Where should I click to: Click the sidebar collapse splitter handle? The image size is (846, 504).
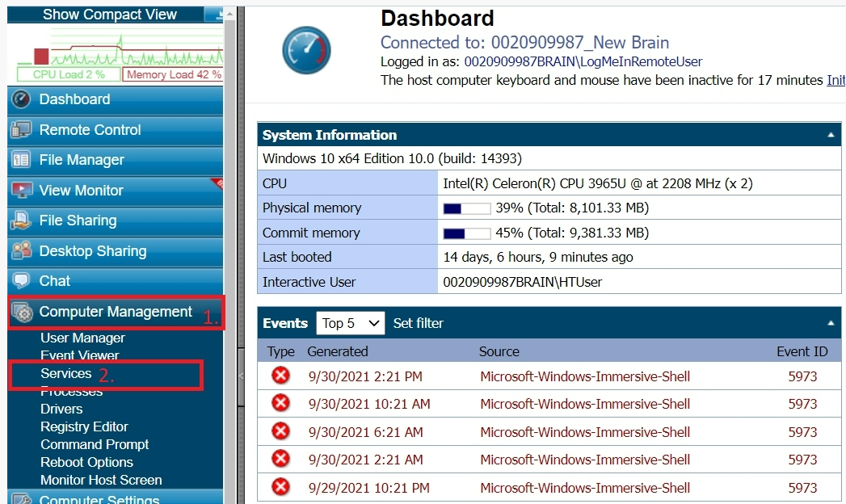[240, 376]
